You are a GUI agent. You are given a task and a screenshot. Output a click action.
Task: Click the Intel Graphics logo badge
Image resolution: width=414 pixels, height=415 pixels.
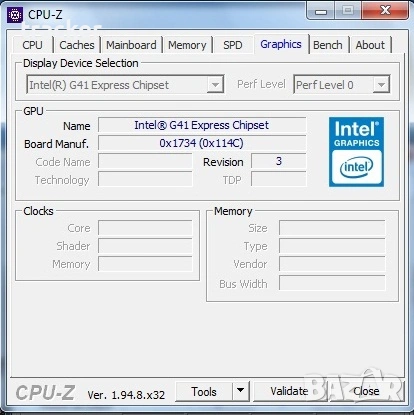click(x=356, y=152)
